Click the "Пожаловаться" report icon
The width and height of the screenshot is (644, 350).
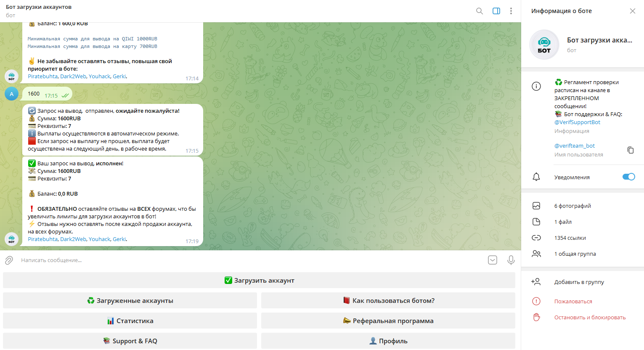pyautogui.click(x=536, y=301)
